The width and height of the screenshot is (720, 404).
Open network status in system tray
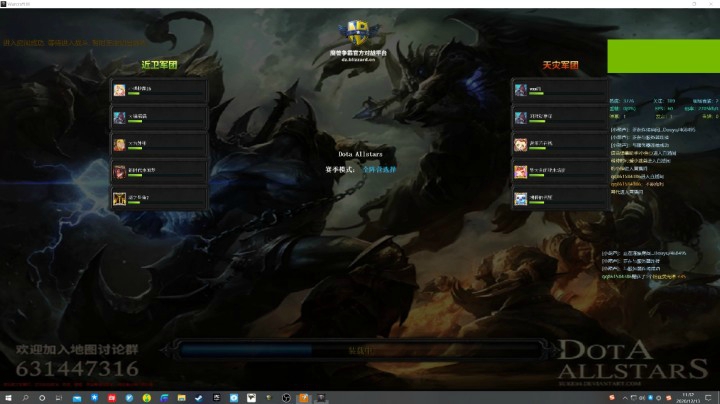[x=633, y=398]
